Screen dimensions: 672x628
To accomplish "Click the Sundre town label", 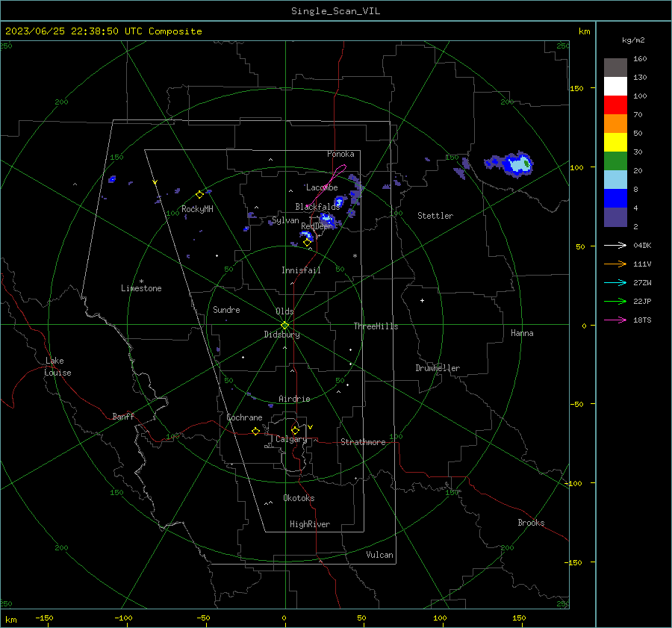I will point(226,310).
